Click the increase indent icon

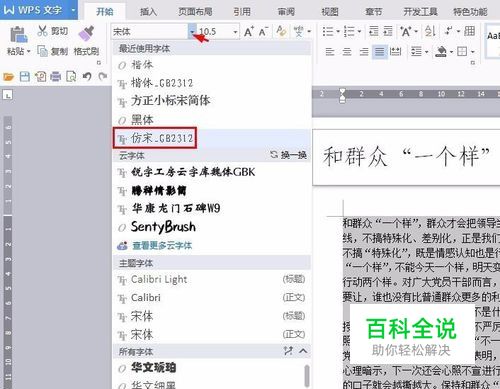point(388,32)
